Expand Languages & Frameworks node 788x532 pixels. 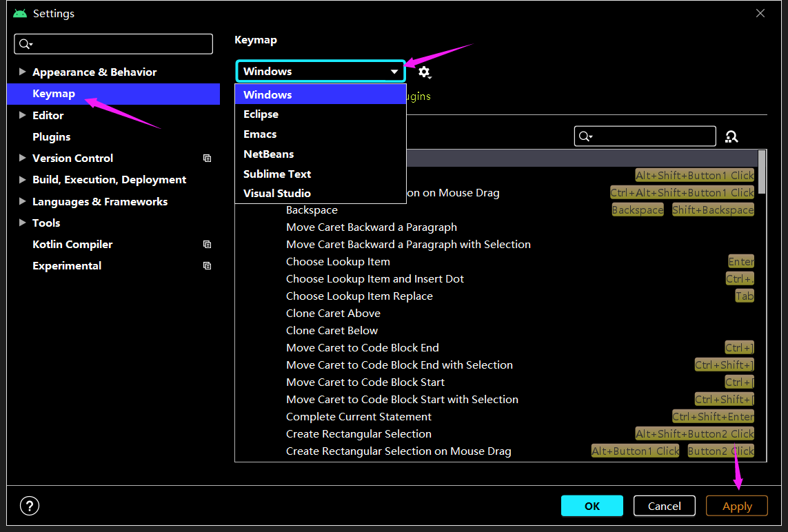tap(22, 201)
